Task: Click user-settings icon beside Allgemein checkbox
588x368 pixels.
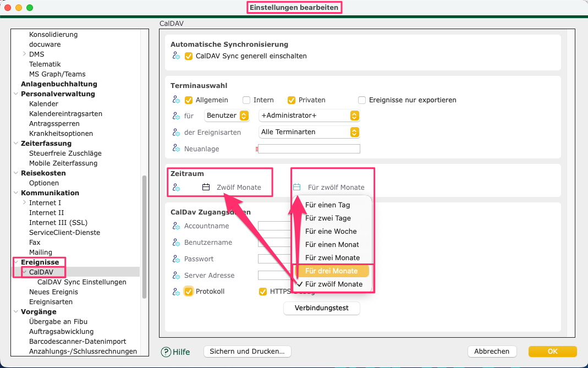Action: 176,100
